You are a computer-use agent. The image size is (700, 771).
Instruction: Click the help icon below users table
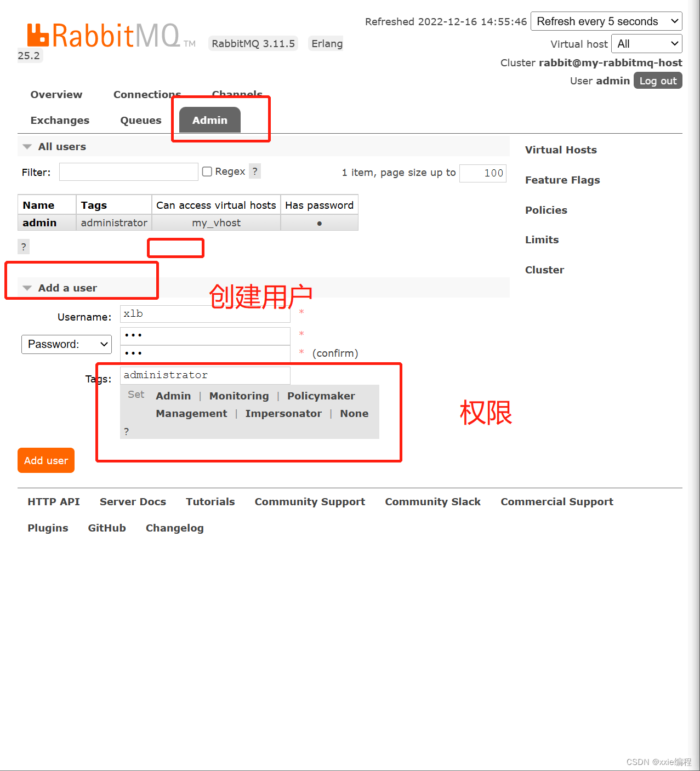click(24, 247)
